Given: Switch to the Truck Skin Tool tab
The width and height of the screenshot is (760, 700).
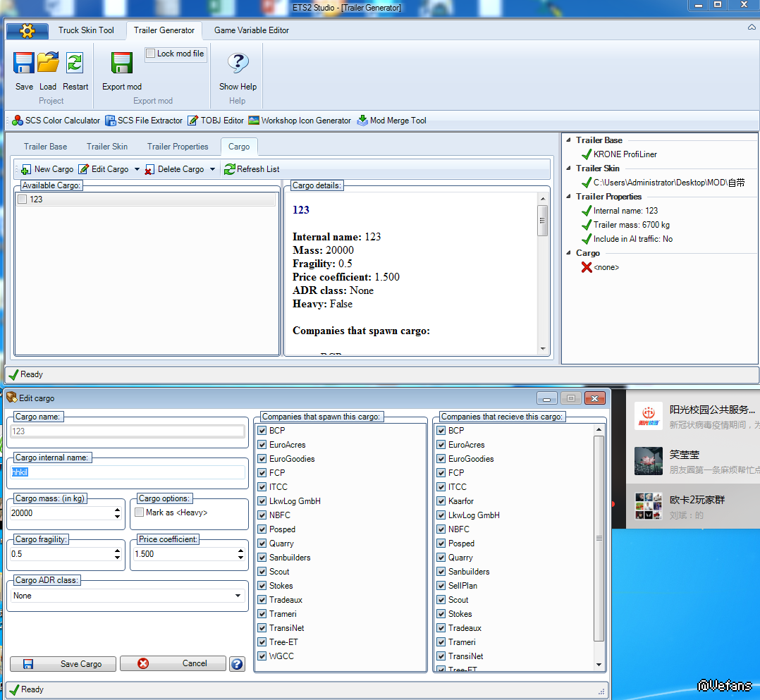Looking at the screenshot, I should 86,30.
